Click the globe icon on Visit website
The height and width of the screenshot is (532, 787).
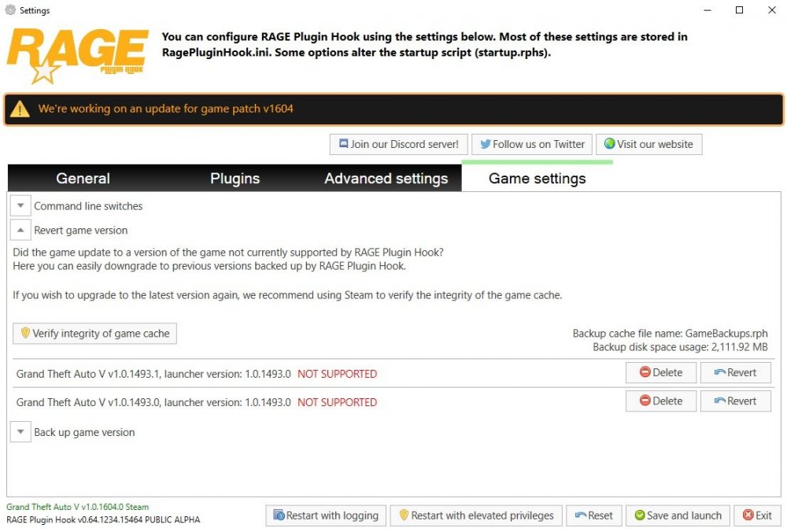point(609,143)
